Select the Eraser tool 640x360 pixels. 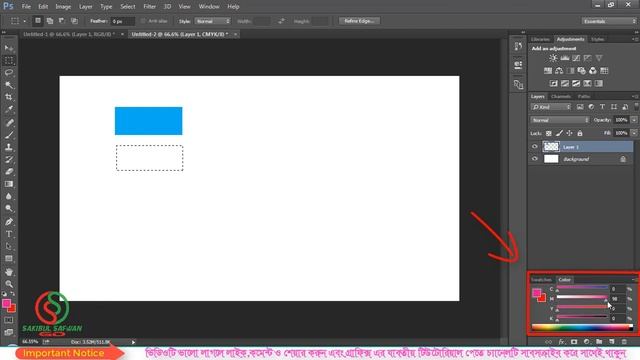[x=9, y=172]
